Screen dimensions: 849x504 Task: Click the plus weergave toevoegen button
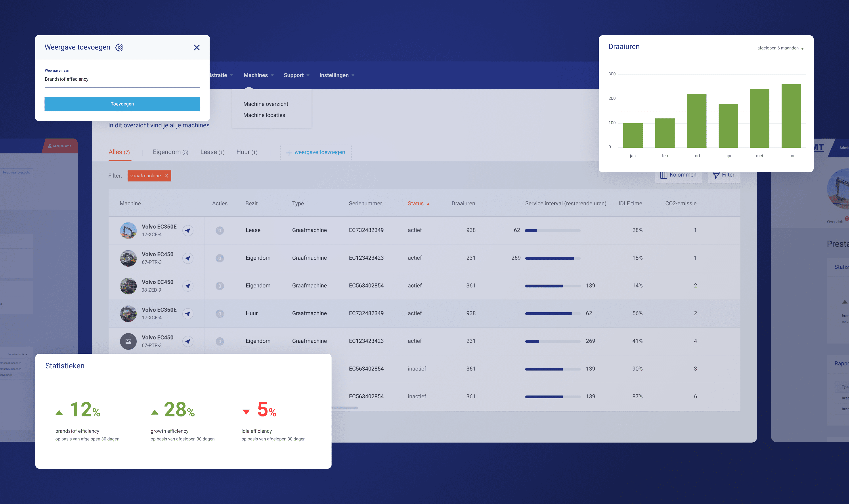pyautogui.click(x=316, y=153)
